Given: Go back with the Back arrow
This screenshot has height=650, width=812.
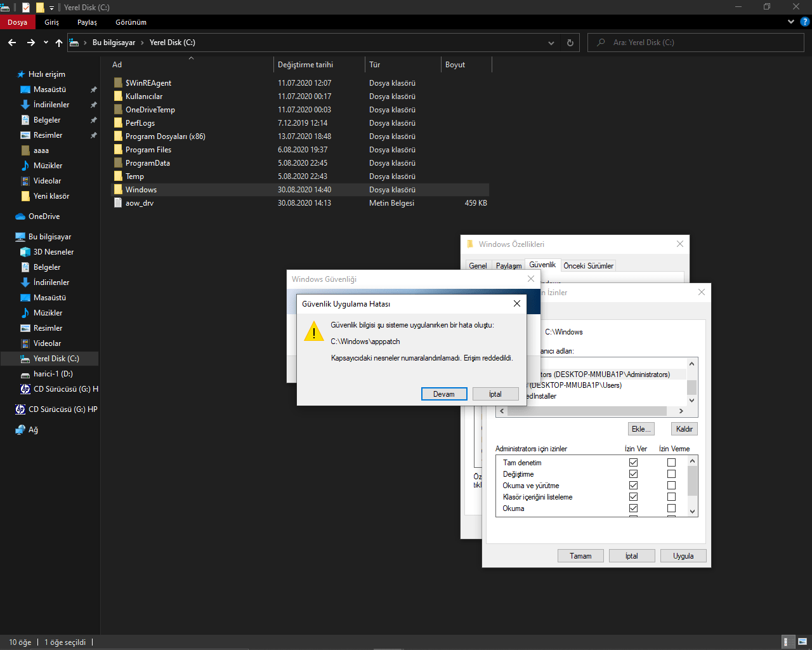Looking at the screenshot, I should coord(12,43).
